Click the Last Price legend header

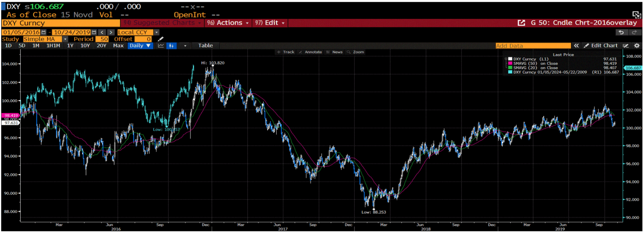coord(563,55)
